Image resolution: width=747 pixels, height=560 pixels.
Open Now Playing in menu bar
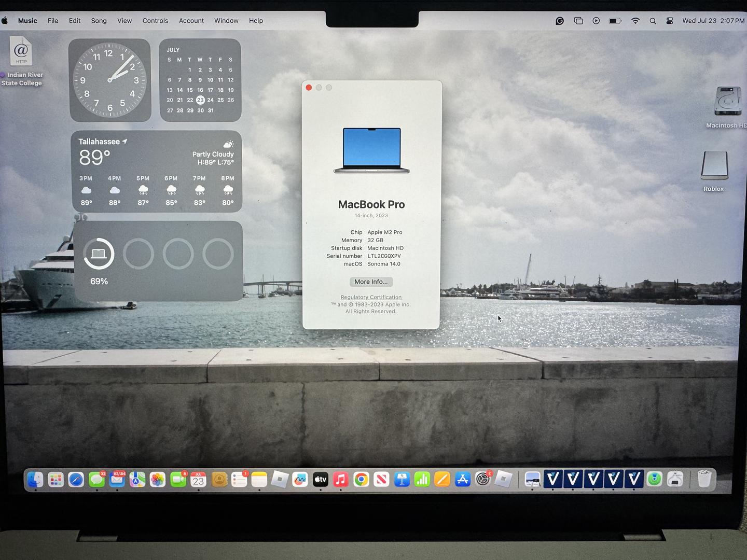tap(596, 21)
